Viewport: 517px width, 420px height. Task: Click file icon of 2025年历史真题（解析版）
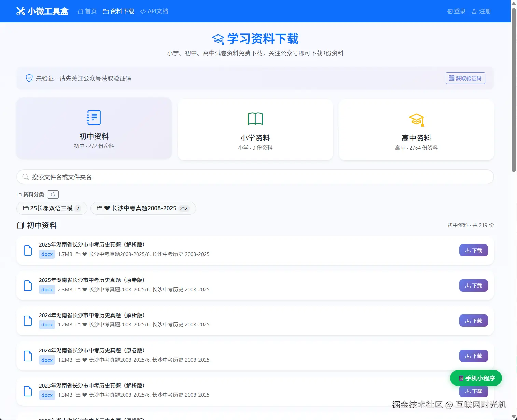point(28,250)
